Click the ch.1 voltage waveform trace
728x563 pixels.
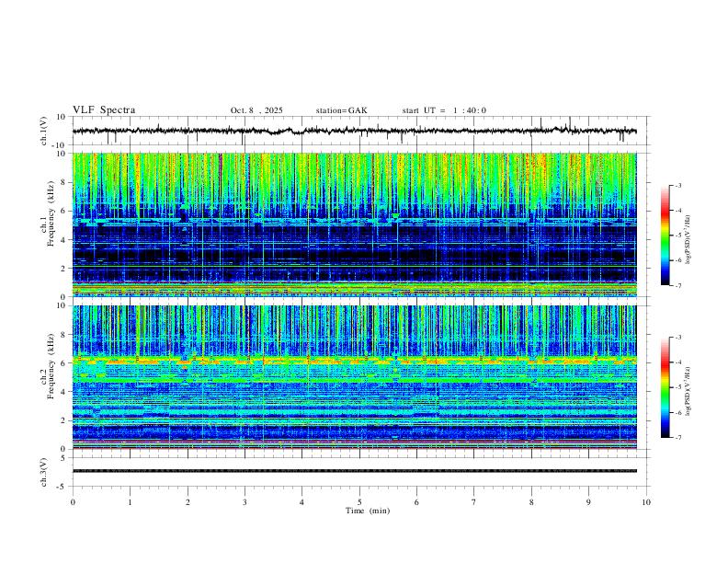click(354, 131)
